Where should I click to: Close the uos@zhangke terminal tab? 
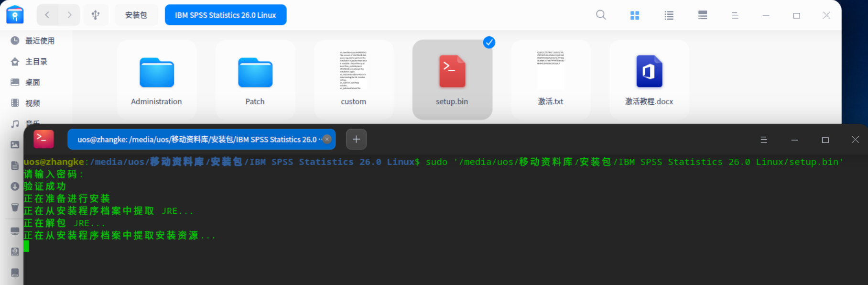tap(327, 139)
